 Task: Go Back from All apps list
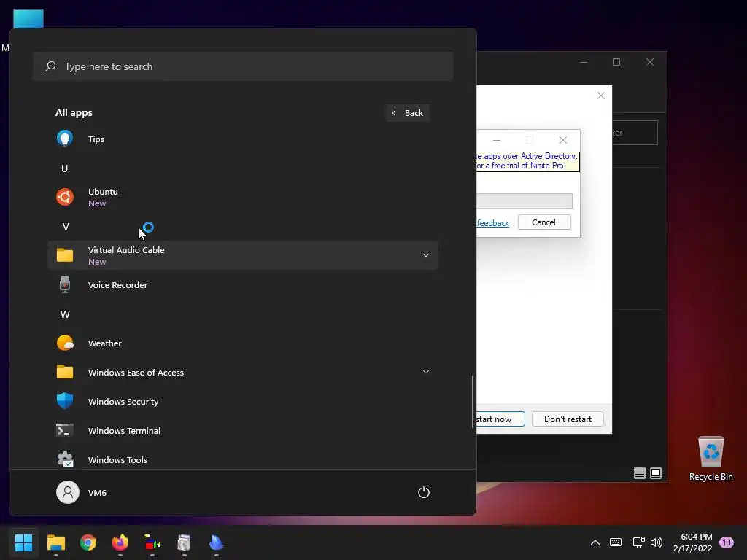(x=408, y=113)
